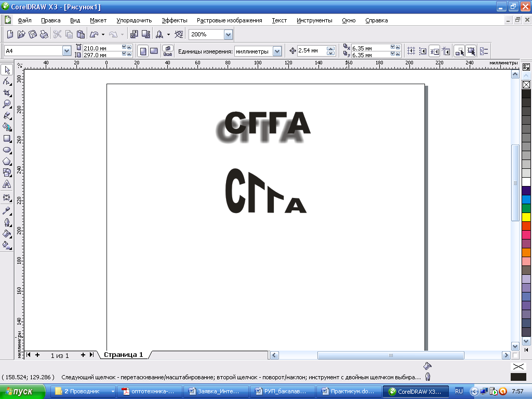The width and height of the screenshot is (532, 399).
Task: Set portrait page orientation
Action: (x=143, y=51)
